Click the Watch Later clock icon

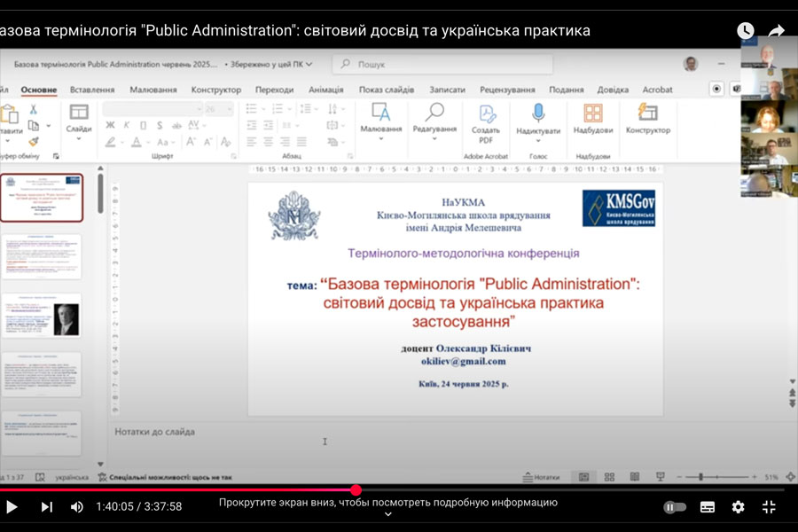[x=746, y=31]
